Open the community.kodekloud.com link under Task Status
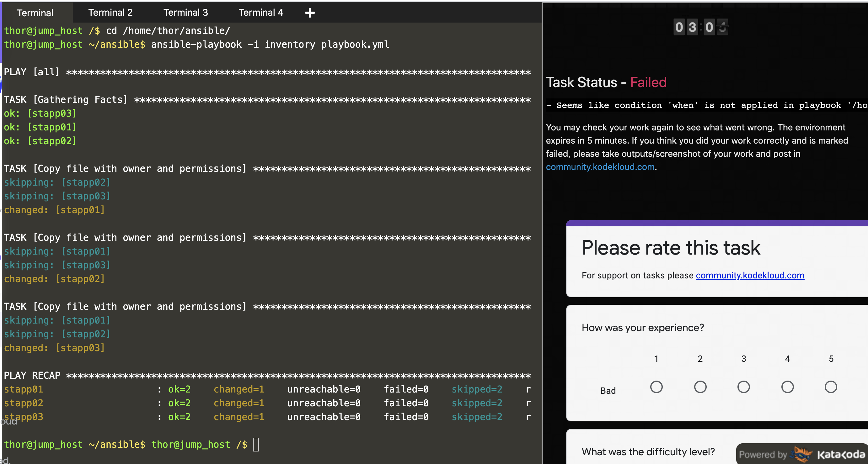 click(600, 167)
